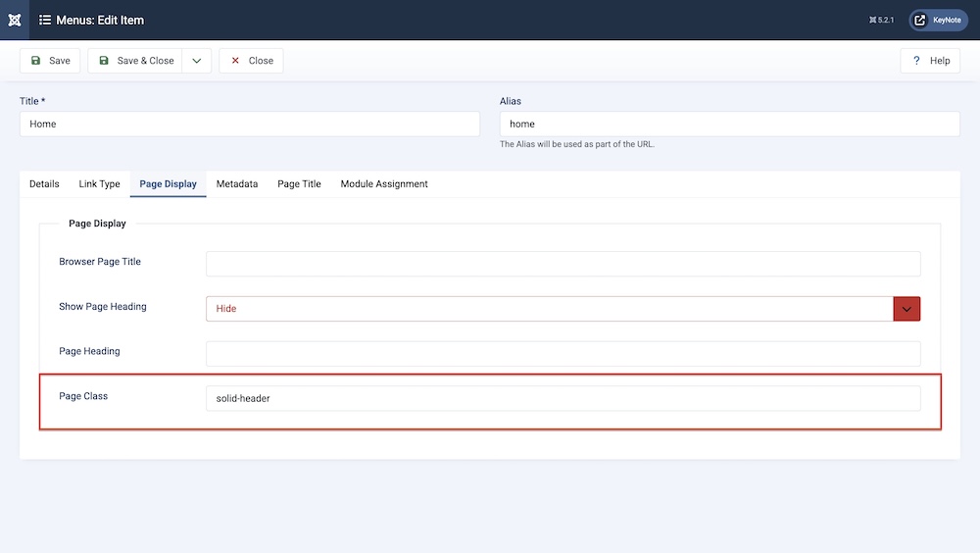Select the Page Display tab
The height and width of the screenshot is (553, 980).
[168, 184]
